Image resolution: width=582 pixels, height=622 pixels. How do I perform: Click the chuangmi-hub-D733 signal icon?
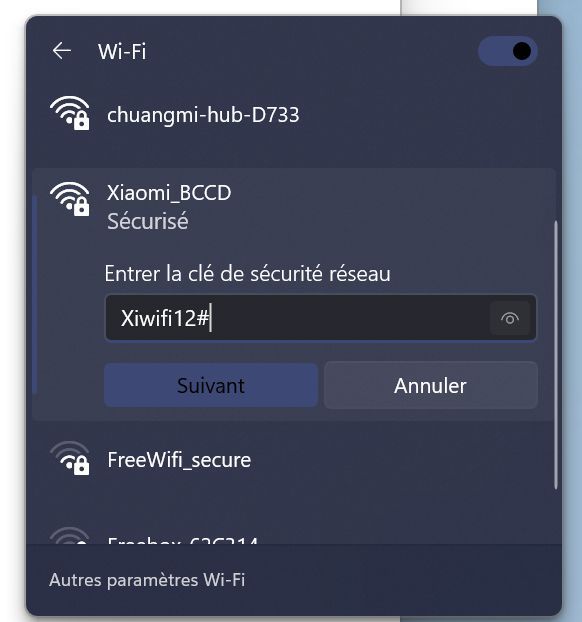click(x=70, y=113)
